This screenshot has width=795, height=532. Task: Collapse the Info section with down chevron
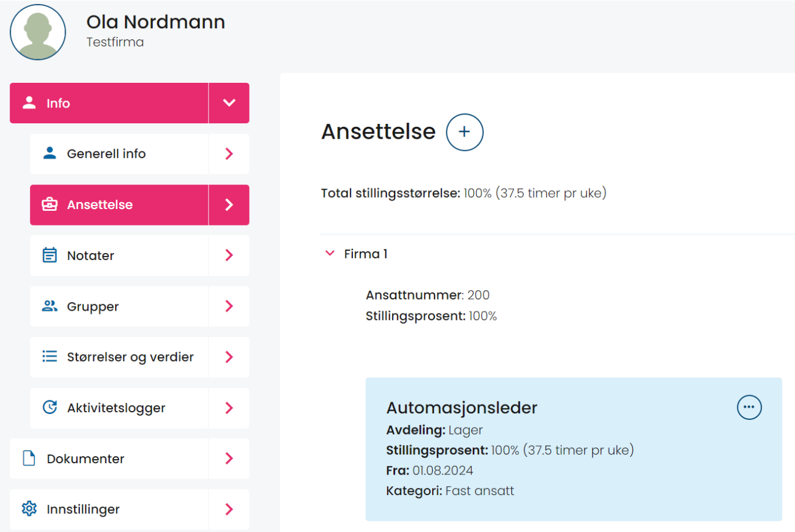(x=229, y=103)
